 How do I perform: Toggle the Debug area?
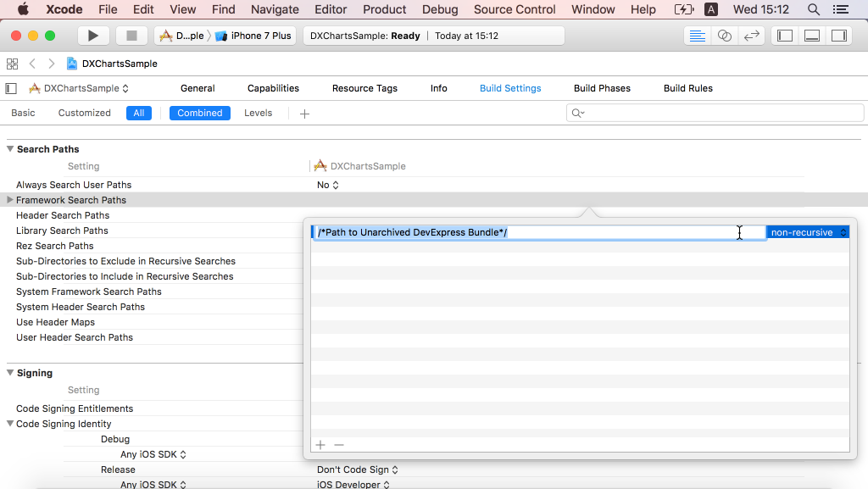[x=810, y=36]
